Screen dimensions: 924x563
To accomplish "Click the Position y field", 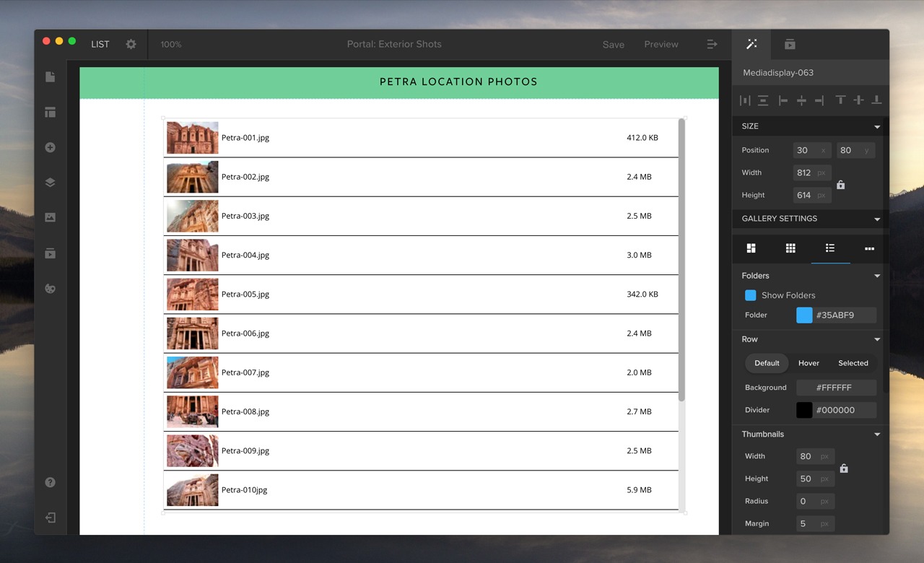I will click(856, 150).
